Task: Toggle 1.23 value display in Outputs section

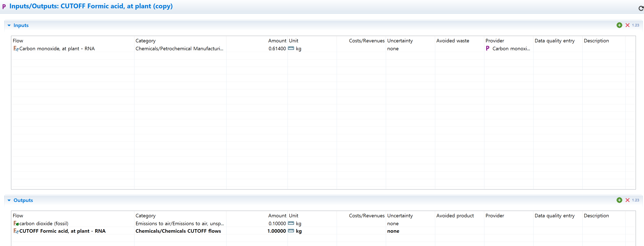Action: pyautogui.click(x=635, y=200)
